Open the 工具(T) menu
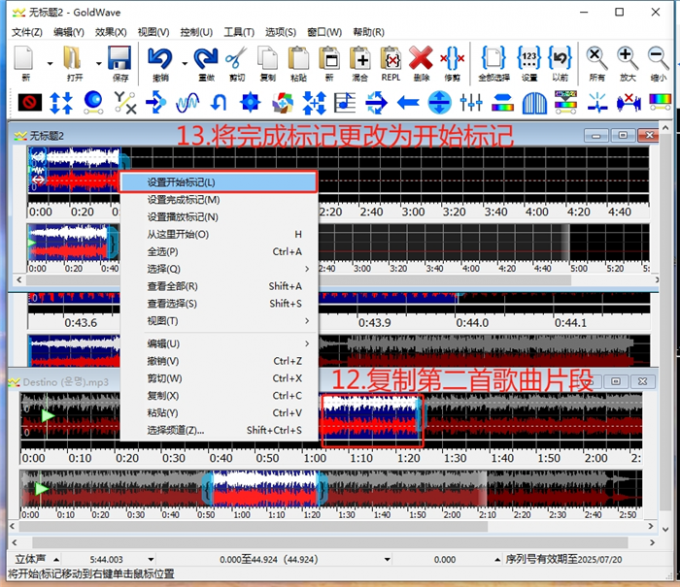Viewport: 680px width, 587px height. [239, 32]
